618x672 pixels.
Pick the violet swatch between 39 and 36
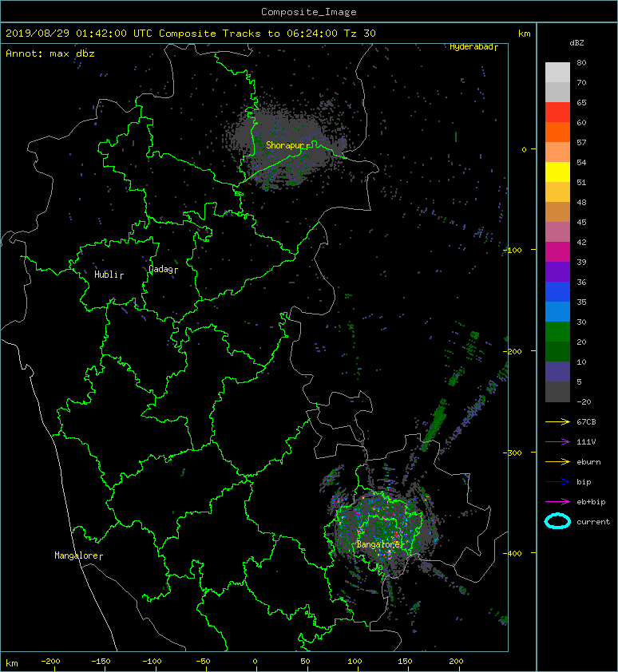click(557, 271)
